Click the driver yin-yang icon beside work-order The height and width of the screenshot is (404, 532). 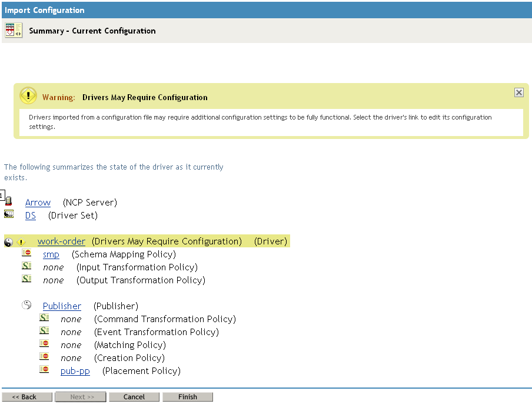8,241
